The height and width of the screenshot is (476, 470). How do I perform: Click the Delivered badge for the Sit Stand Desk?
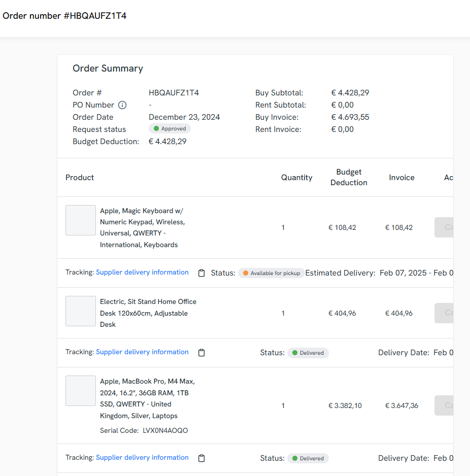(x=308, y=353)
